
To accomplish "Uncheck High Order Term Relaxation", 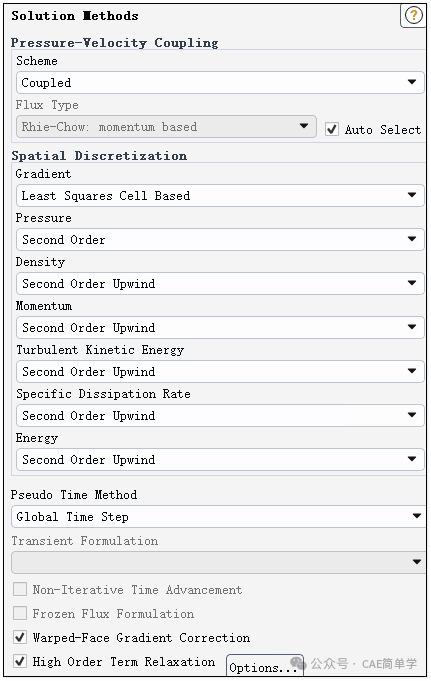I will (x=20, y=661).
